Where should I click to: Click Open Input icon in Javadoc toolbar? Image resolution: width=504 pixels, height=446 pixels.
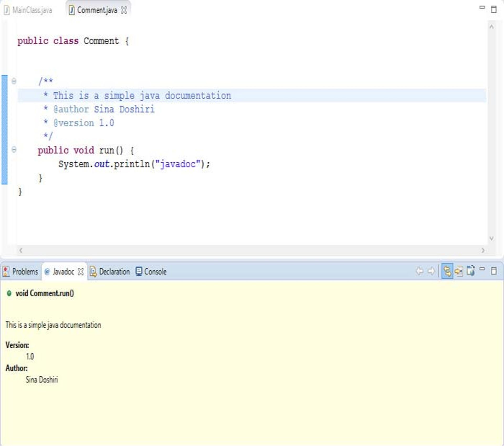click(x=459, y=271)
